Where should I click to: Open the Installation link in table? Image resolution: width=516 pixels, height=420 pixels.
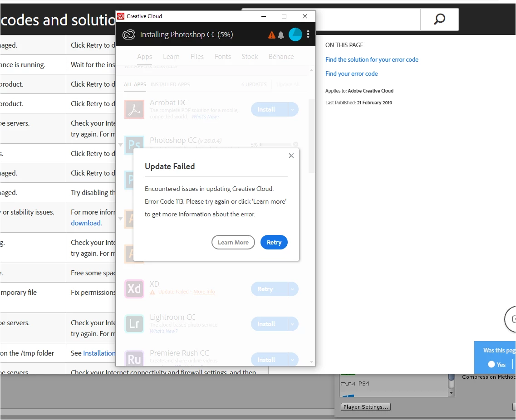[x=99, y=353]
